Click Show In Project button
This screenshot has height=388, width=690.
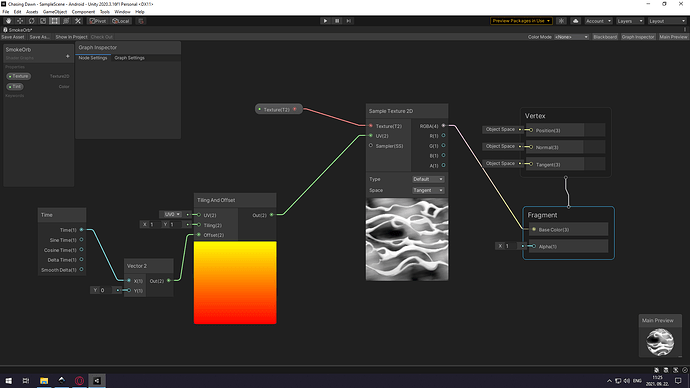pos(71,37)
